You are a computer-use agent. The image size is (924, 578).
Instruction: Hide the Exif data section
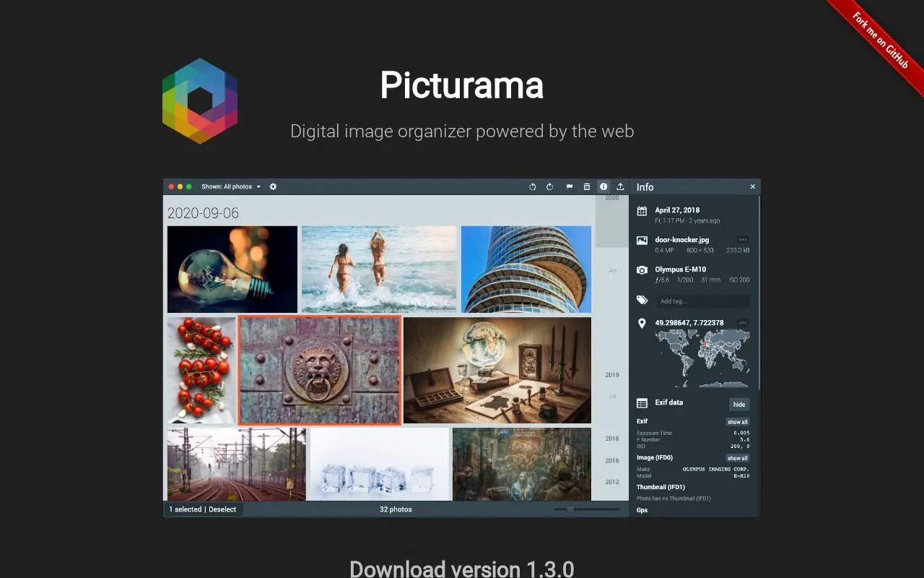pyautogui.click(x=739, y=405)
